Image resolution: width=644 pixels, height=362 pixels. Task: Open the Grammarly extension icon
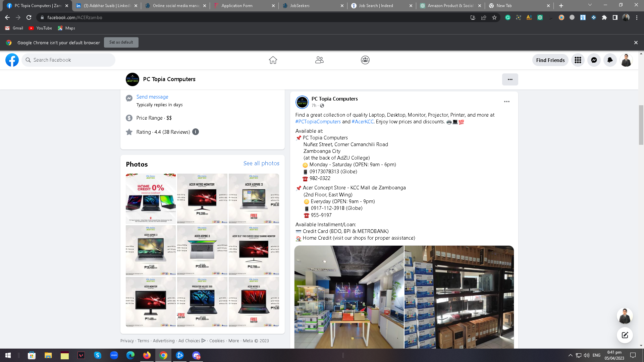coord(508,17)
